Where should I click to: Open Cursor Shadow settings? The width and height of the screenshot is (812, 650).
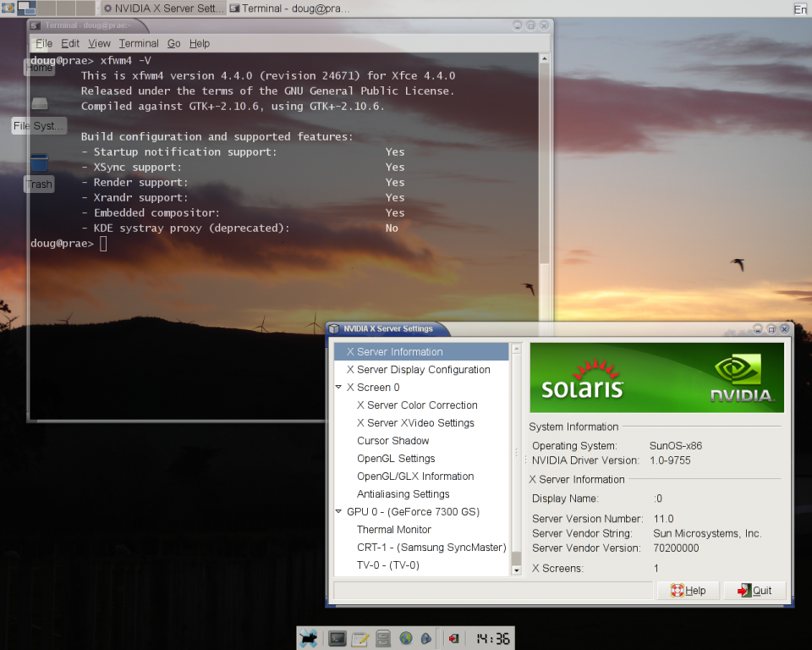click(x=421, y=441)
